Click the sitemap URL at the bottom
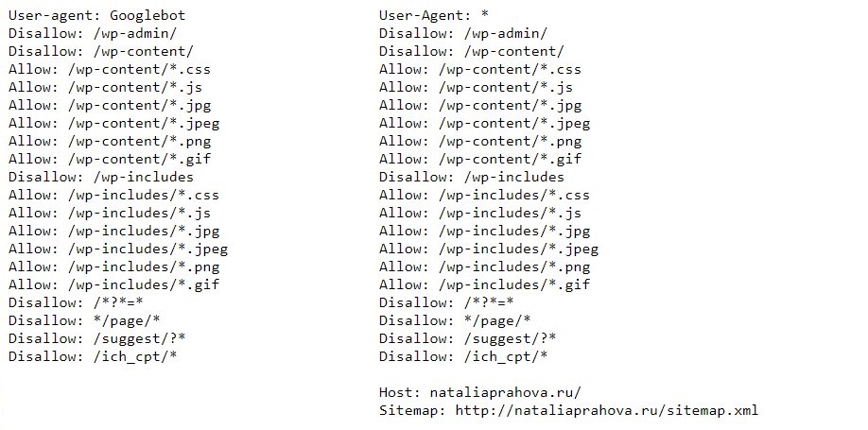 coord(606,410)
